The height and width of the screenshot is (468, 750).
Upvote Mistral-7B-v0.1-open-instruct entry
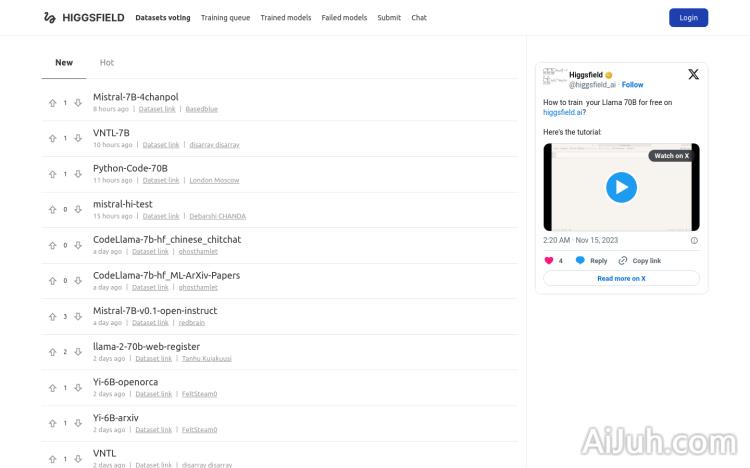(x=53, y=316)
